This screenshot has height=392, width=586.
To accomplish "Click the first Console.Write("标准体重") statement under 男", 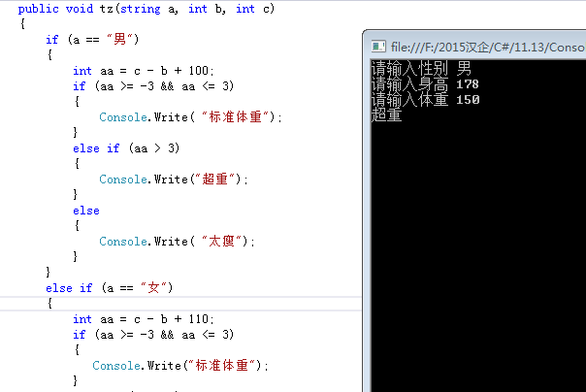I will click(191, 117).
